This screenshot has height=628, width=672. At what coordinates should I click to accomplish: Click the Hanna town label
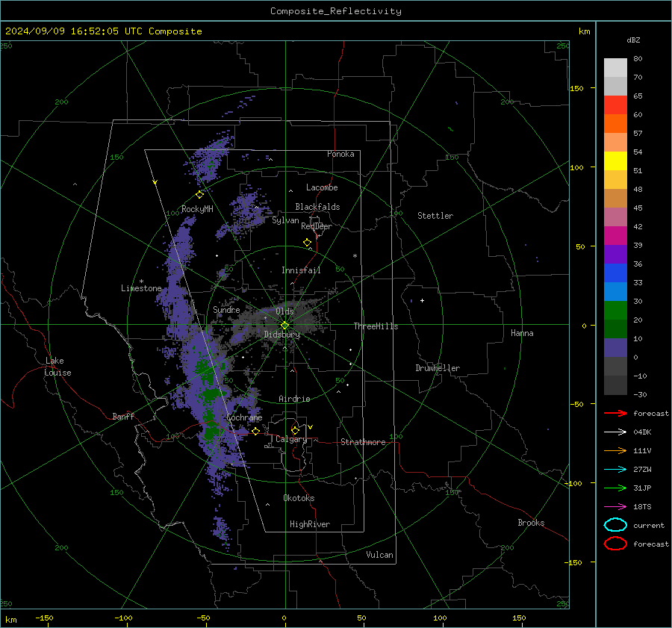tap(522, 333)
